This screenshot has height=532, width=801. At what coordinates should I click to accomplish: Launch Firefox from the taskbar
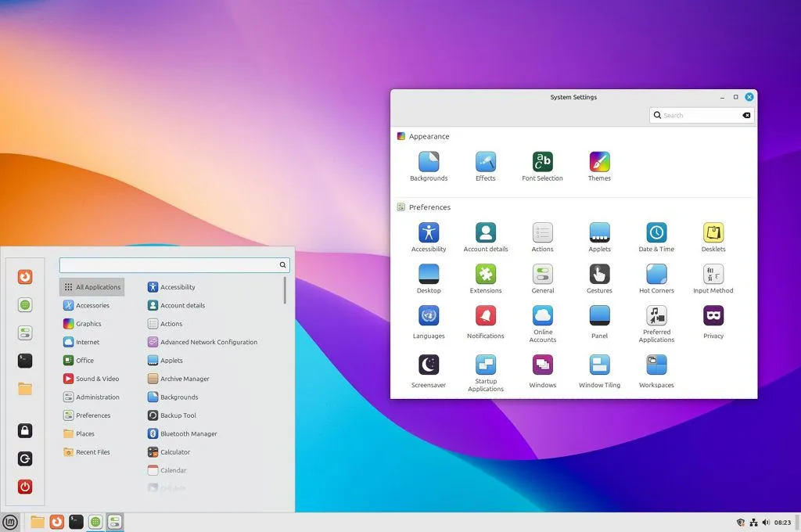(56, 521)
